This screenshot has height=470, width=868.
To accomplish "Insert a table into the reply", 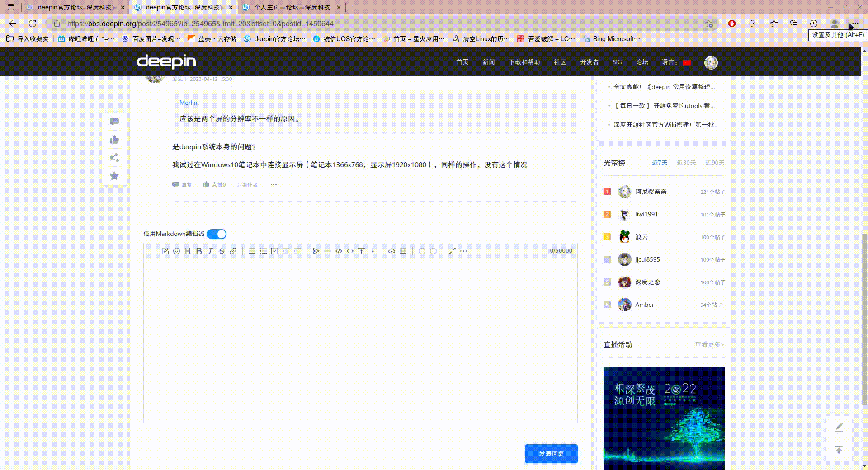I will point(402,251).
